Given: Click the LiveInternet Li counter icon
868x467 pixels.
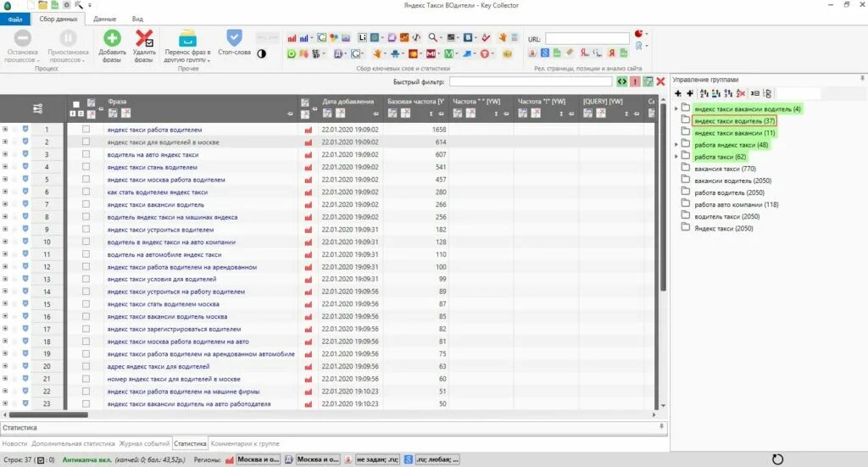Looking at the screenshot, I should [x=362, y=37].
